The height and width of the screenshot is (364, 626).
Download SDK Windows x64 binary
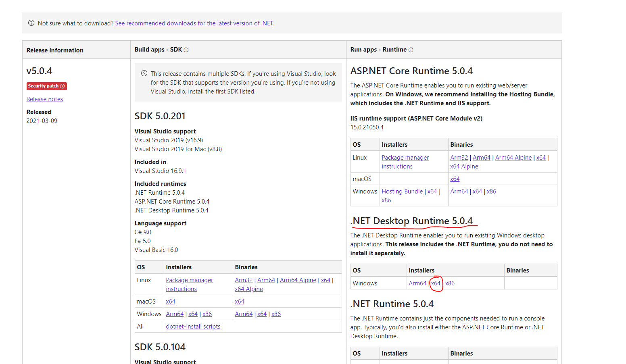[262, 314]
